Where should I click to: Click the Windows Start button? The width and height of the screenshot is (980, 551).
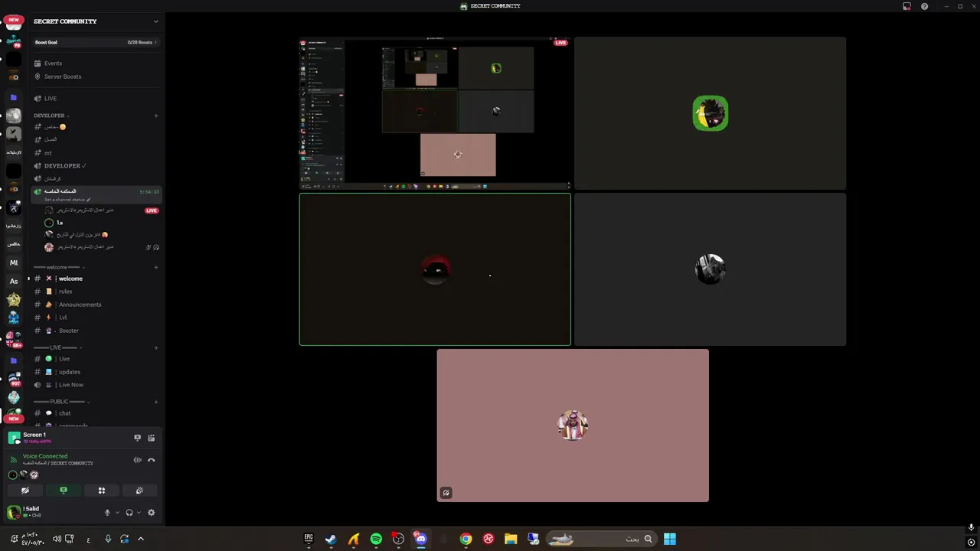670,539
